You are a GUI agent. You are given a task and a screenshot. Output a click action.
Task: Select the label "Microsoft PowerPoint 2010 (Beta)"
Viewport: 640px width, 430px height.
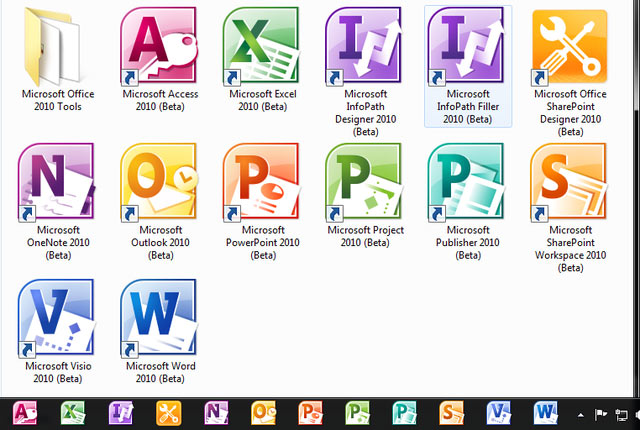click(x=262, y=242)
